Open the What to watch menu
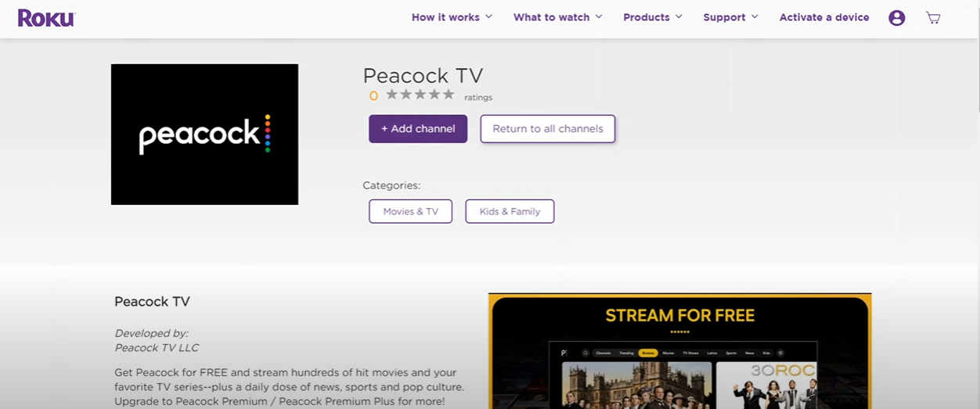This screenshot has width=980, height=409. [551, 17]
